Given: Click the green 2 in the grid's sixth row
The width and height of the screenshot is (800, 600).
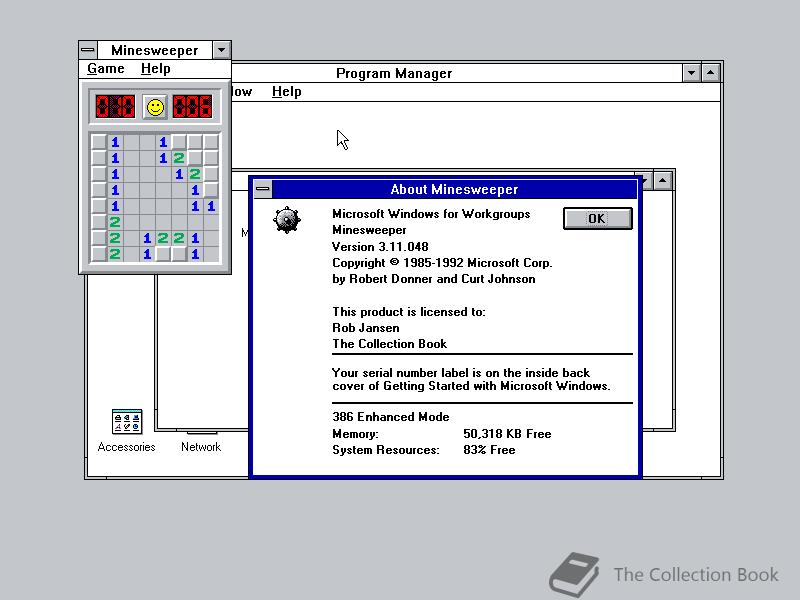Looking at the screenshot, I should [x=115, y=222].
